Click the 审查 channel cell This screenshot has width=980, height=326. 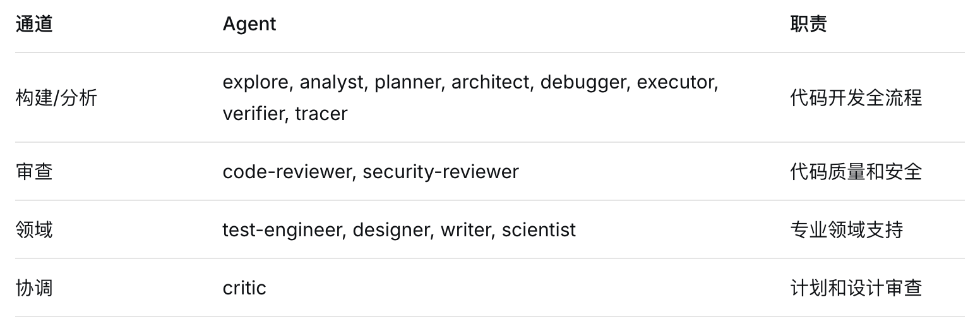point(34,172)
